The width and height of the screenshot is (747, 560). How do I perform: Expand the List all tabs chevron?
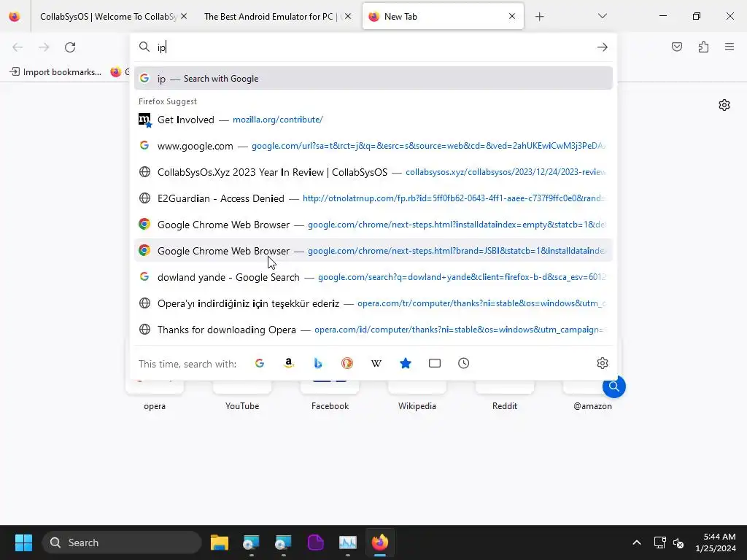pos(602,16)
